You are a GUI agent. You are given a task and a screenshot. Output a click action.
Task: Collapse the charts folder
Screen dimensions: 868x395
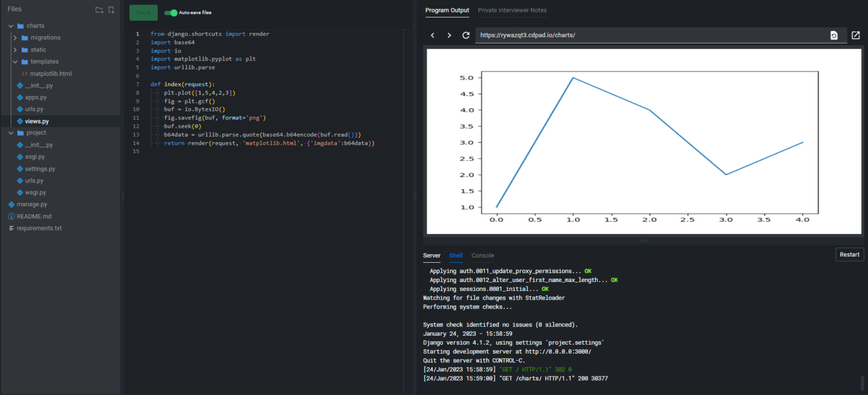(x=10, y=25)
